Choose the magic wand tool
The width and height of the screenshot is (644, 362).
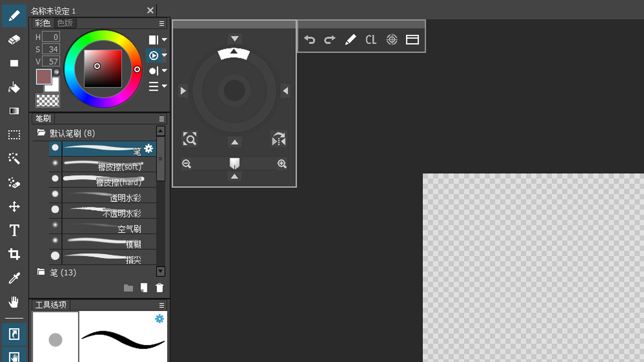tap(14, 159)
